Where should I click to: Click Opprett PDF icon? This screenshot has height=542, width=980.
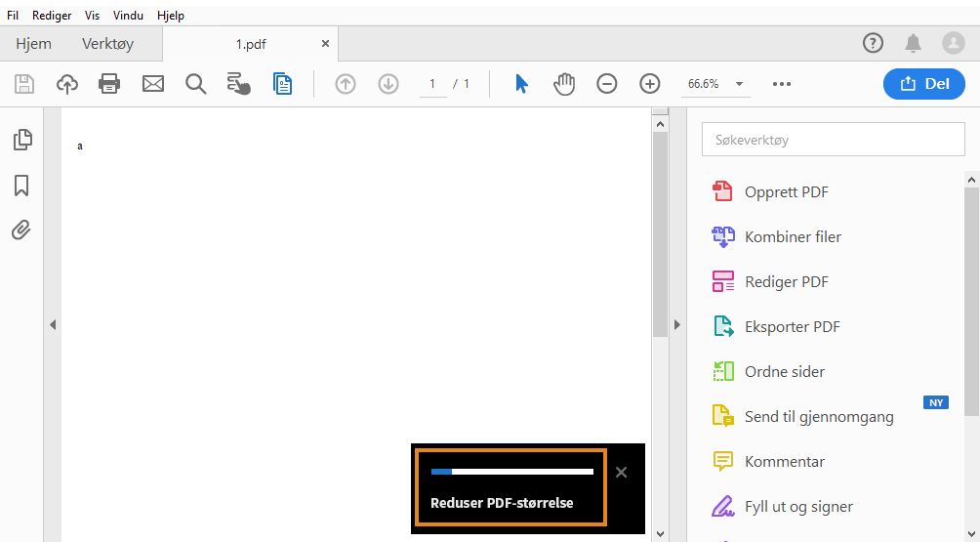tap(722, 191)
